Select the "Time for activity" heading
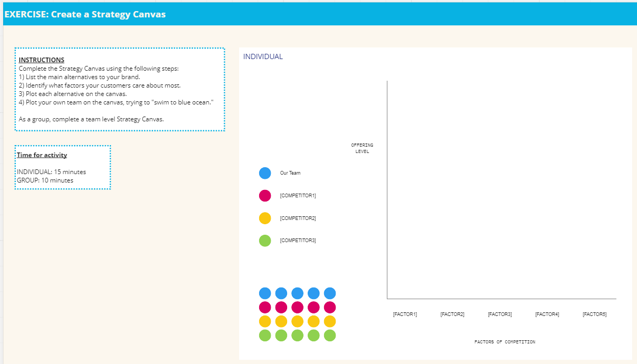637x364 pixels. (42, 155)
